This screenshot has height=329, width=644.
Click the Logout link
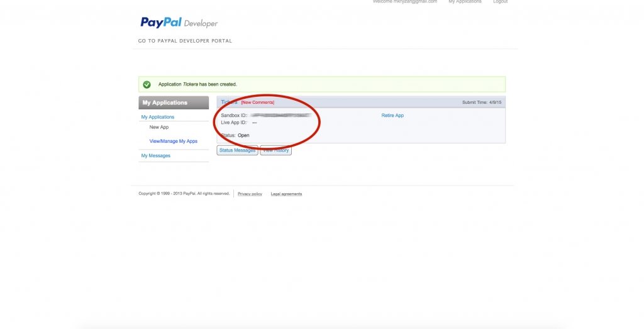500,2
